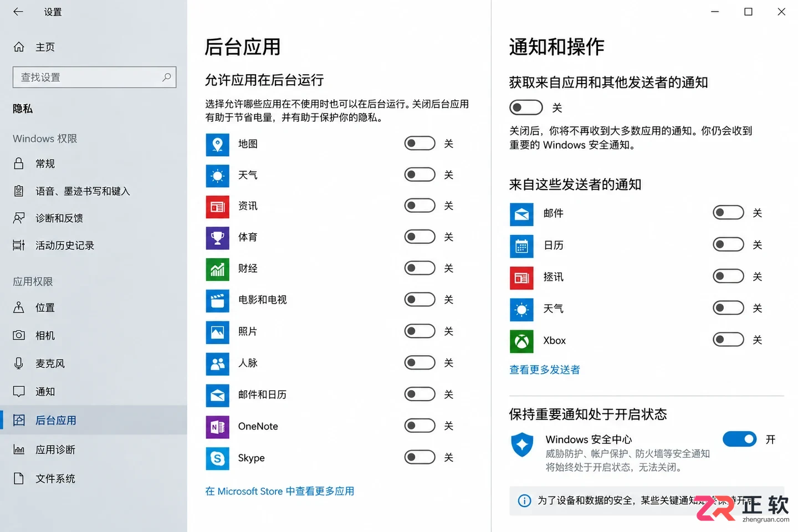Click the 查看更多发送者 link
This screenshot has height=532, width=798.
(x=545, y=370)
